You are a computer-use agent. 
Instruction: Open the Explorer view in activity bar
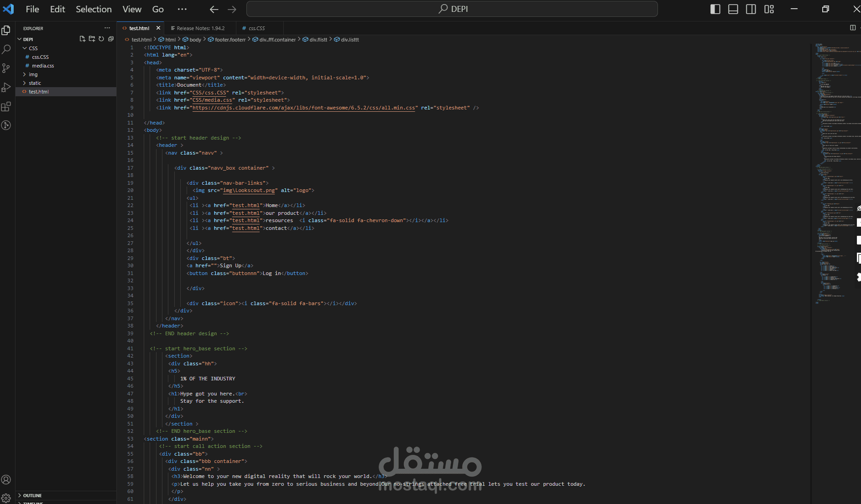point(6,30)
